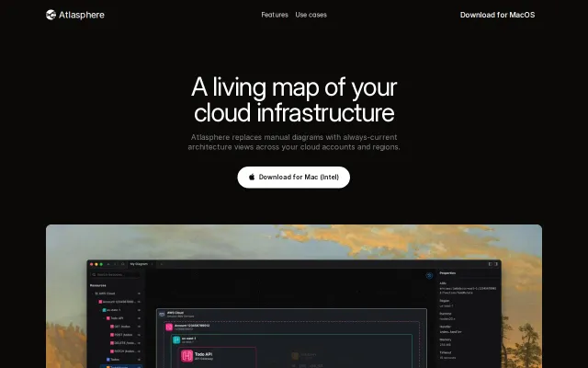Image resolution: width=588 pixels, height=368 pixels.
Task: Select the pink Account icon in the Resources tree
Action: (x=100, y=302)
